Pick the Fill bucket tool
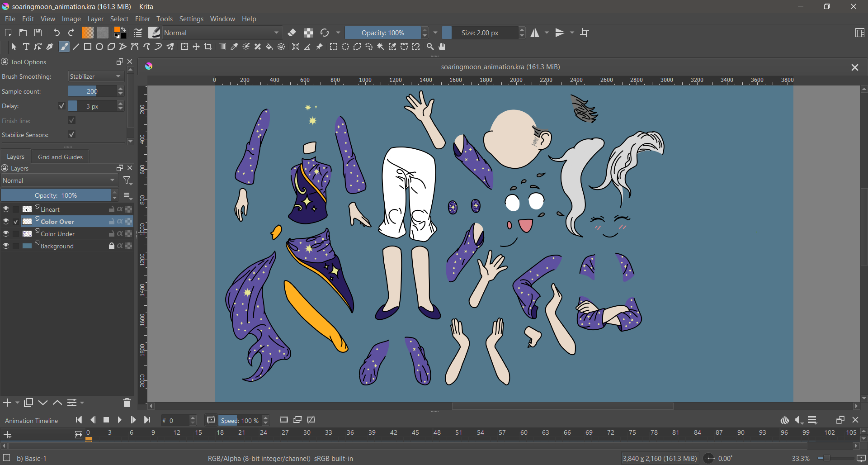Viewport: 868px width, 465px height. (x=269, y=47)
